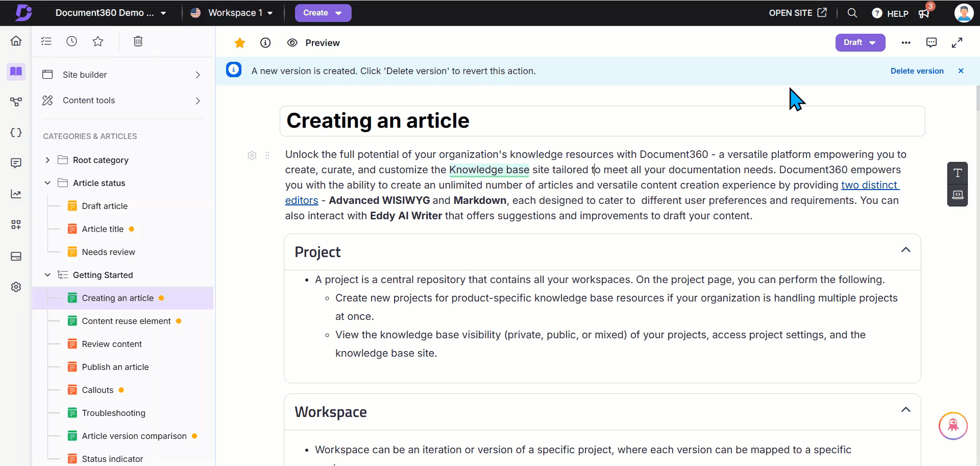Open the Workspace 1 dropdown
The height and width of the screenshot is (466, 980).
tap(231, 13)
